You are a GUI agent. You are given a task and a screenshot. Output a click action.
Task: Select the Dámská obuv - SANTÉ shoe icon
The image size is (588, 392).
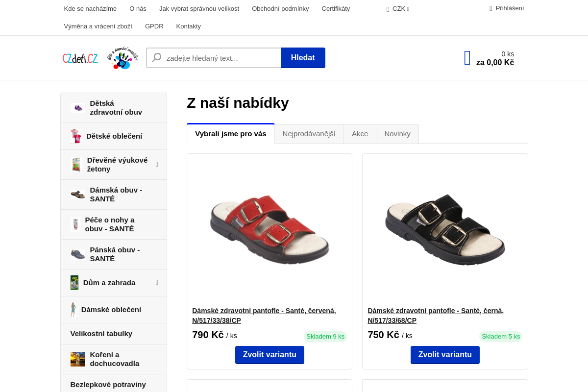coord(77,194)
